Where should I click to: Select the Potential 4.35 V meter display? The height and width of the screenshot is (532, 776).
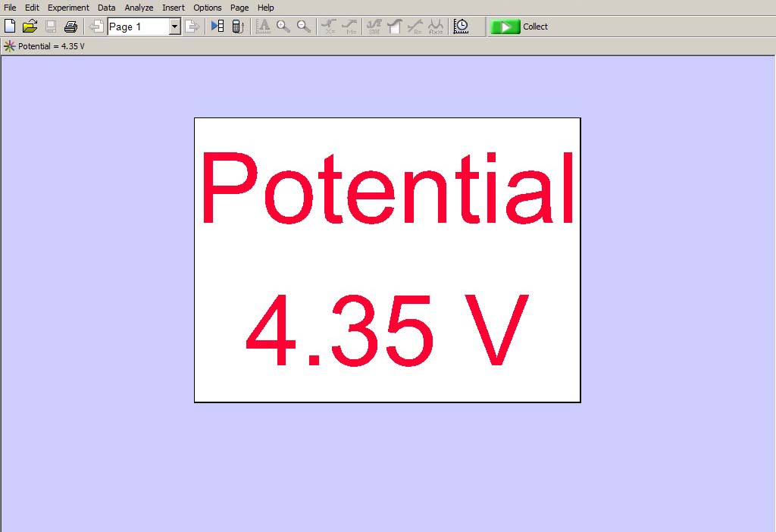tap(387, 260)
